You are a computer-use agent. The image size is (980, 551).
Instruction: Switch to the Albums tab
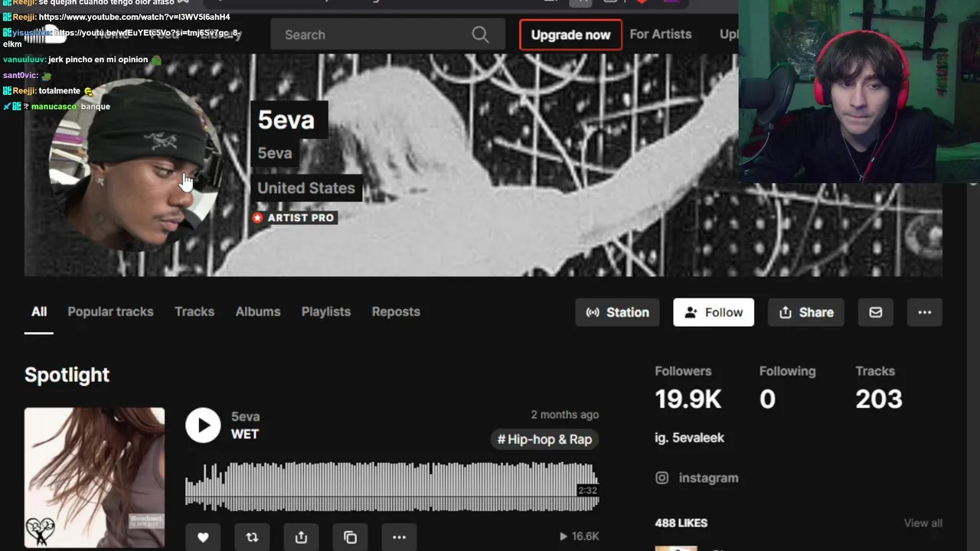pyautogui.click(x=258, y=311)
